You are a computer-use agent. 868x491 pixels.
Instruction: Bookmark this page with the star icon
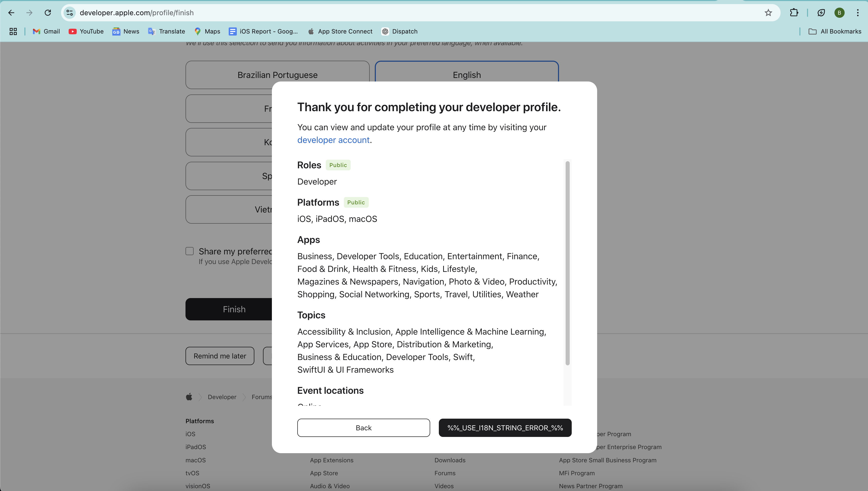768,13
